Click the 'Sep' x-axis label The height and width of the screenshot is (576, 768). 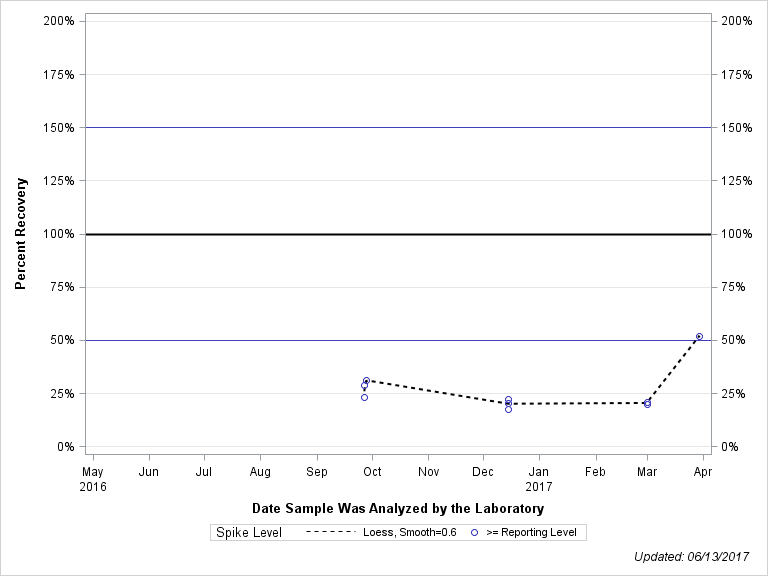[x=317, y=472]
